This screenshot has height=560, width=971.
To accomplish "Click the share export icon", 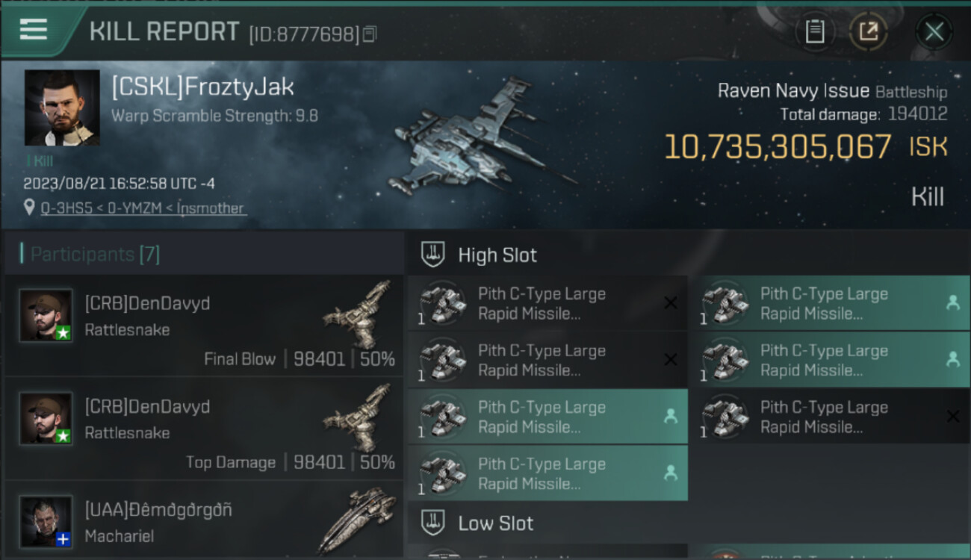I will pyautogui.click(x=869, y=32).
